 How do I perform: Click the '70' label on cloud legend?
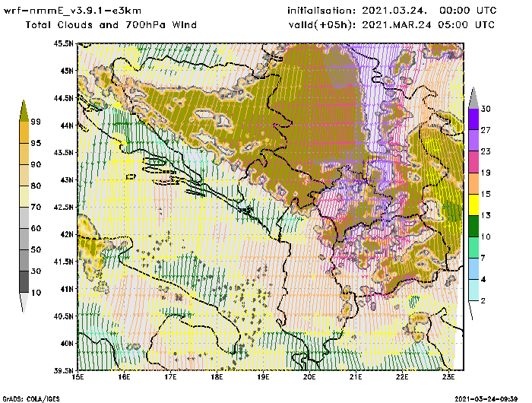tap(36, 207)
